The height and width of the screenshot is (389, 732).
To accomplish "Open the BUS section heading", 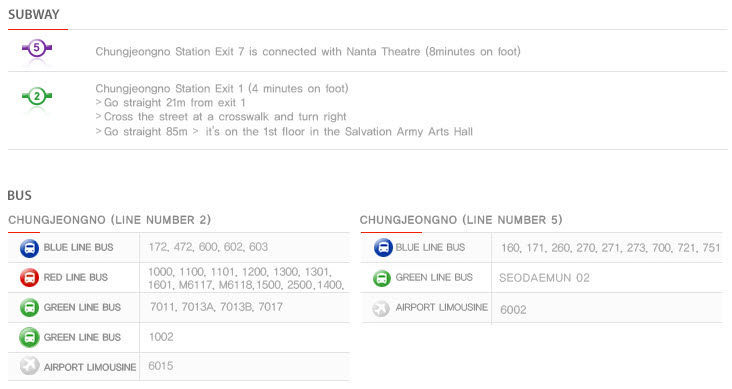I will pos(20,195).
